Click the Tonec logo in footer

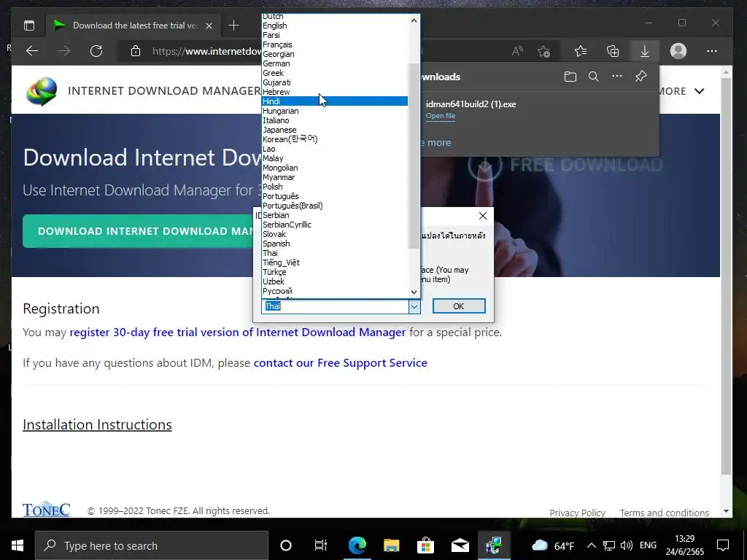pyautogui.click(x=46, y=509)
